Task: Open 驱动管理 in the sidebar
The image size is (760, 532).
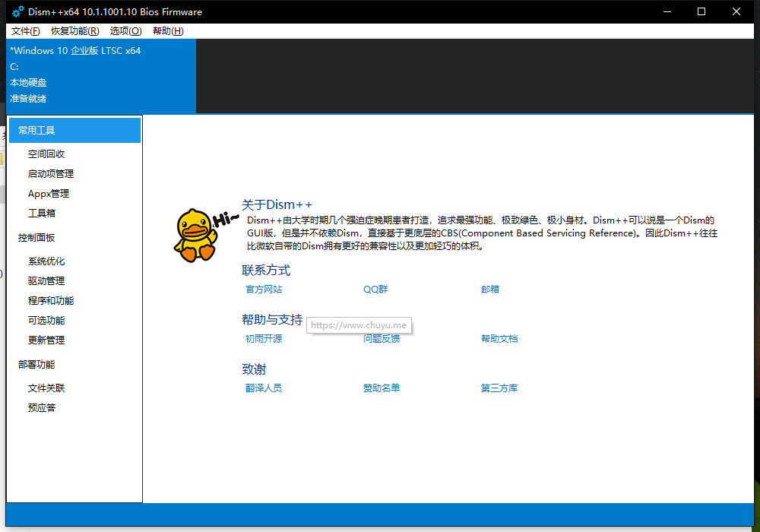Action: click(x=46, y=281)
